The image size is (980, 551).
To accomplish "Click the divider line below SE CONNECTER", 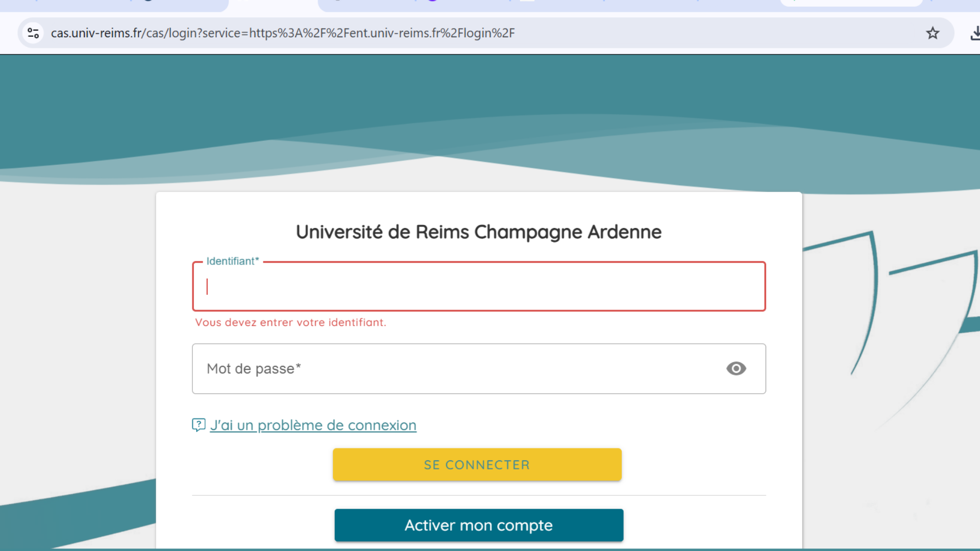I will pos(479,495).
